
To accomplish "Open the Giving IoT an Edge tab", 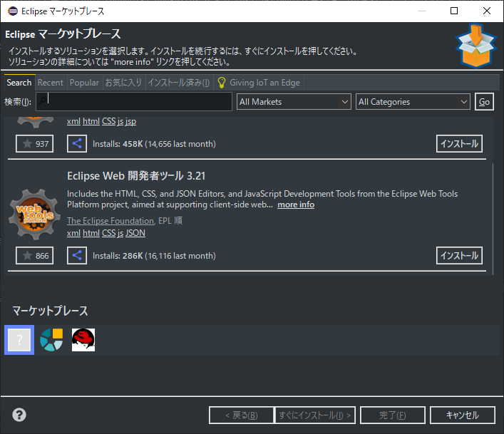I will (x=259, y=83).
